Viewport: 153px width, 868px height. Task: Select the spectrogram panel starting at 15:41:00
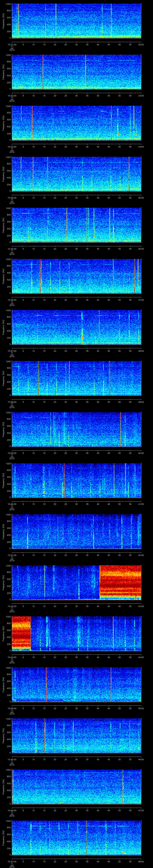tap(76, 531)
